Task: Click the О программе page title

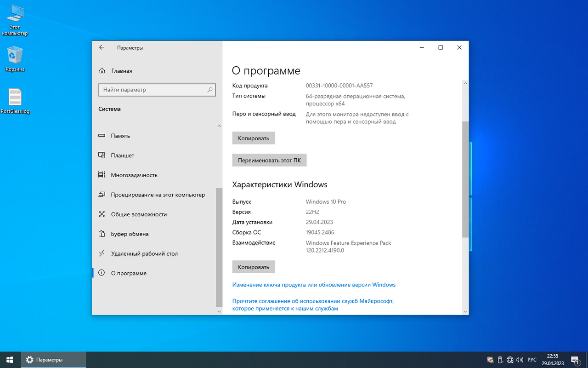Action: click(266, 71)
